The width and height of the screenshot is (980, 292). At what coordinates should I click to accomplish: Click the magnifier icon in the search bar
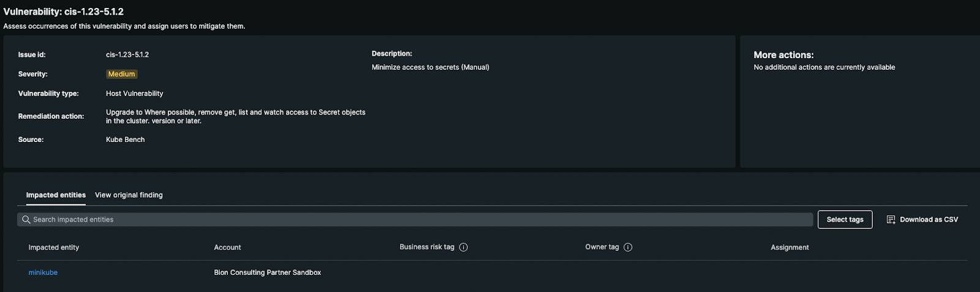26,220
